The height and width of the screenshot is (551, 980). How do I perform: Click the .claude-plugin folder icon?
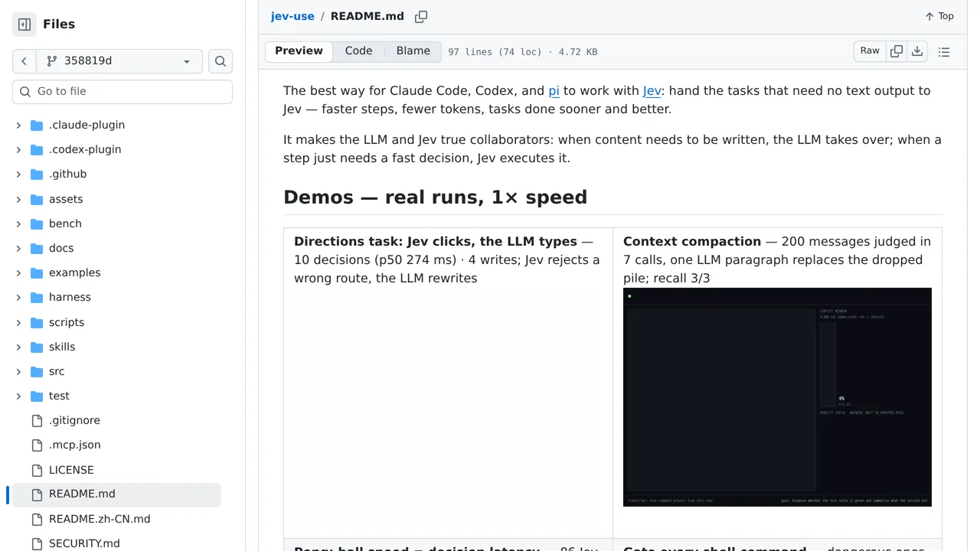37,125
